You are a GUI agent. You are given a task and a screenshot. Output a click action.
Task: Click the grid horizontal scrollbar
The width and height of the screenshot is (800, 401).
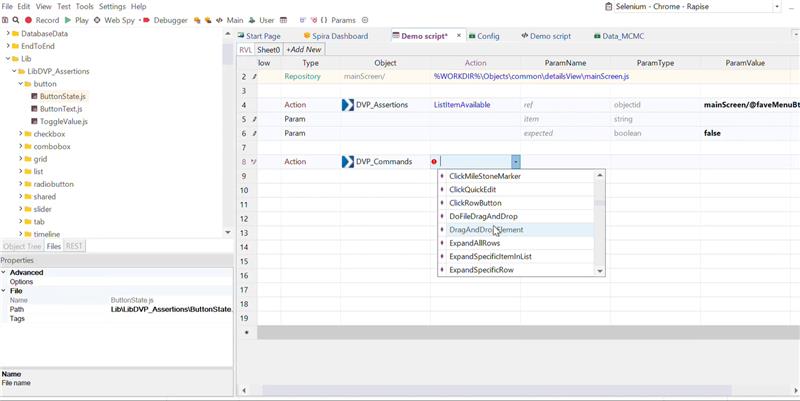coord(497,390)
